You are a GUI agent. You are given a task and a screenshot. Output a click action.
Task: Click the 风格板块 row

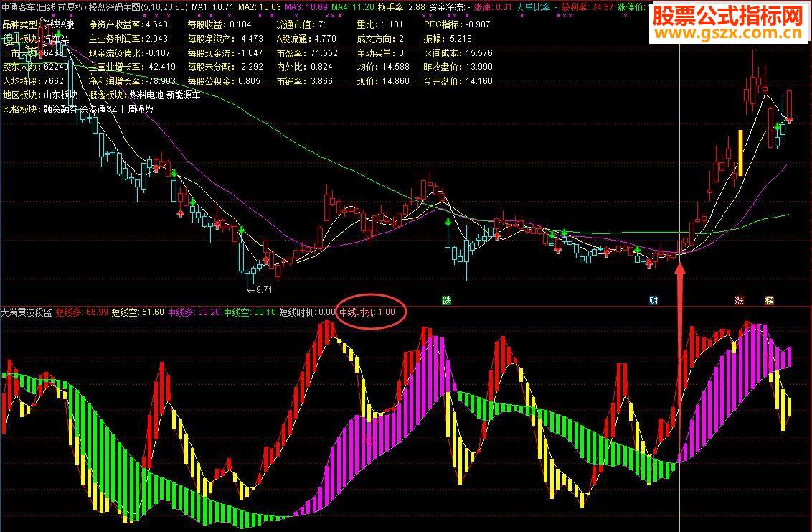coord(77,109)
